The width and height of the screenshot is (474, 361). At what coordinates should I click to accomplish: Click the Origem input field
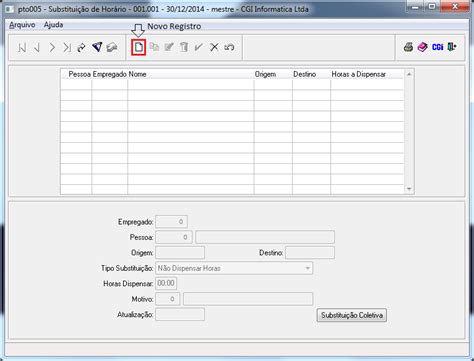pos(180,253)
